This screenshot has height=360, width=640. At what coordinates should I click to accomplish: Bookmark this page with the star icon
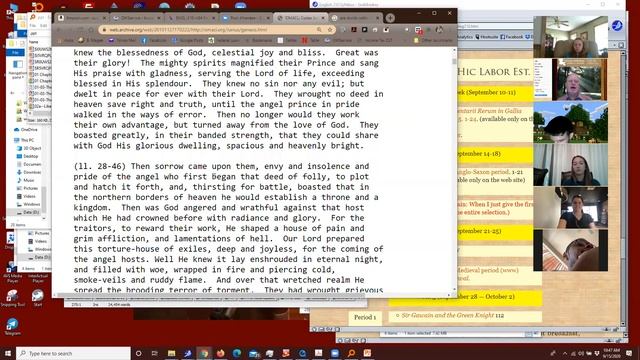[330, 30]
